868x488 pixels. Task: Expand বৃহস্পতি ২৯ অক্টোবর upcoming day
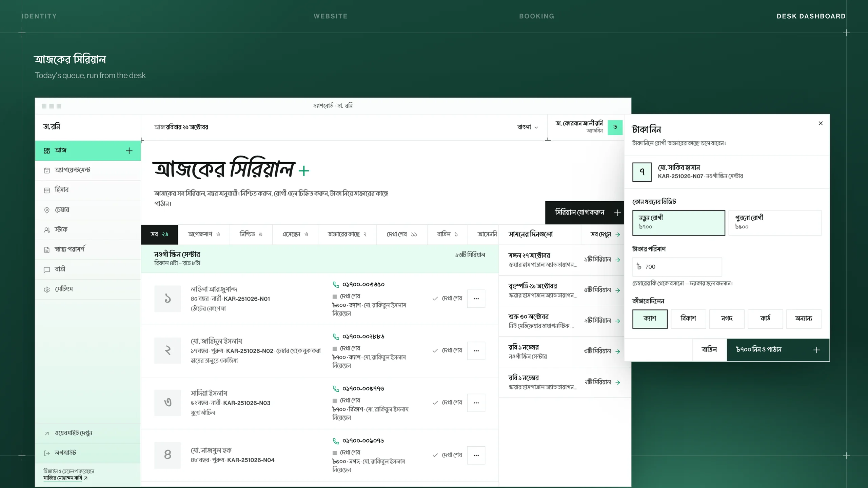565,290
